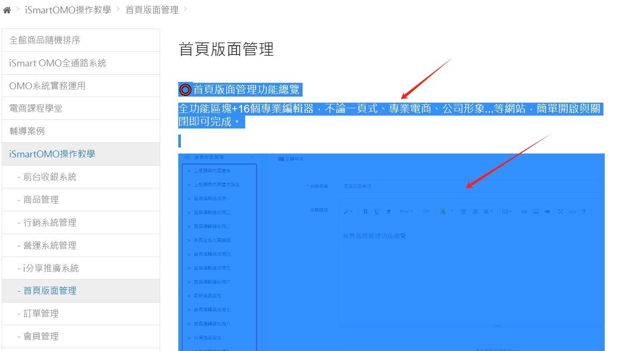
Task: Click the Bold B icon in editor screenshot
Action: (366, 211)
